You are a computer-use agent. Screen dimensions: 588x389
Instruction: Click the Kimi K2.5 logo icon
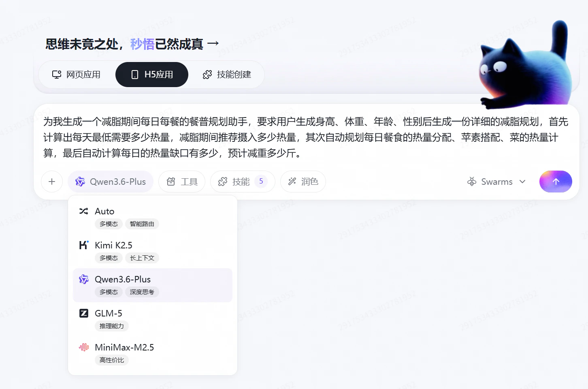point(84,245)
